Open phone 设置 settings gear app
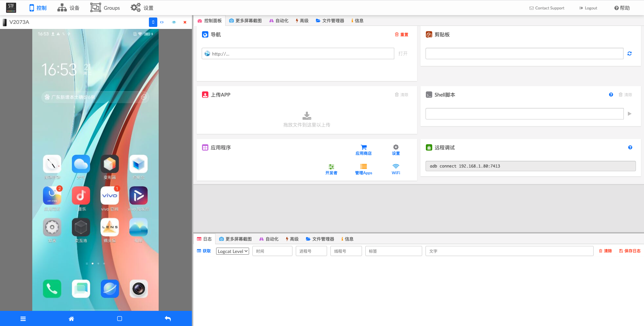 (52, 227)
